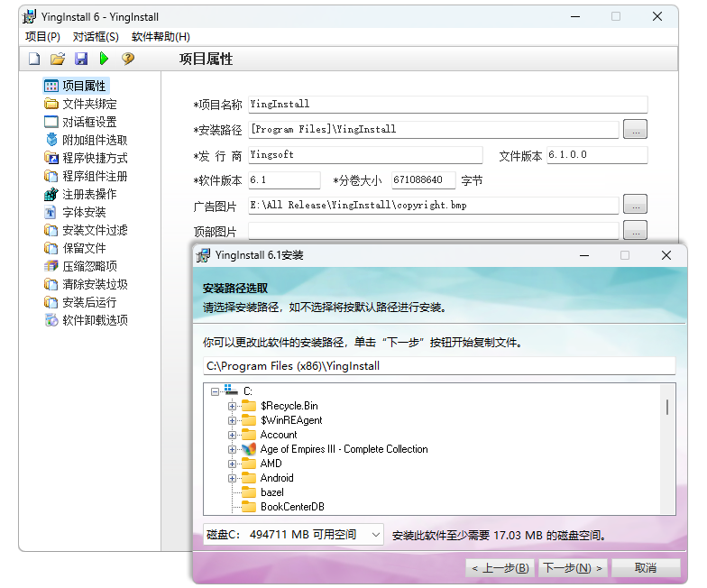The width and height of the screenshot is (707, 588).
Task: Open the 对话框(S) menu
Action: [96, 37]
